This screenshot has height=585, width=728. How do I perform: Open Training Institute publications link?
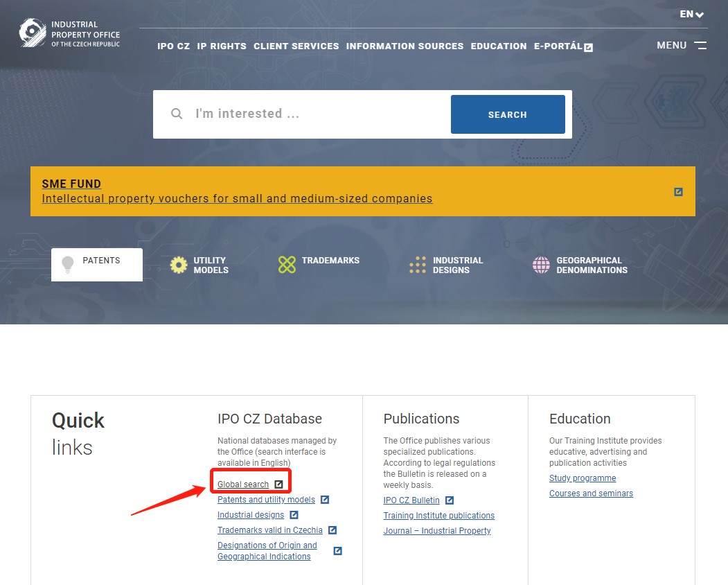coord(438,515)
